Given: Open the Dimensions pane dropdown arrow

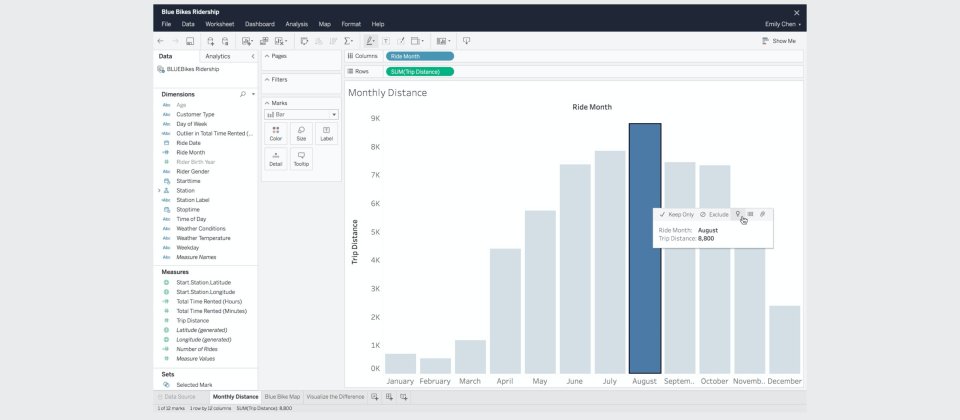Looking at the screenshot, I should click(x=253, y=94).
